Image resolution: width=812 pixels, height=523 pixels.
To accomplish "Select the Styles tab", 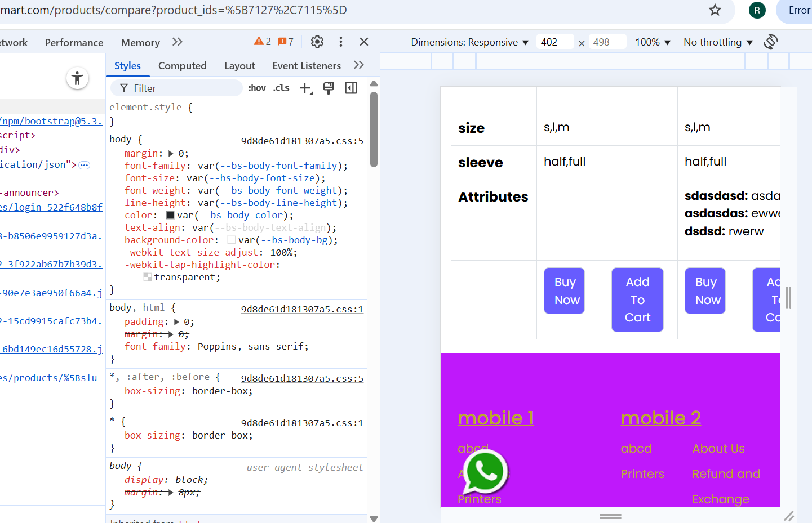I will pos(127,66).
